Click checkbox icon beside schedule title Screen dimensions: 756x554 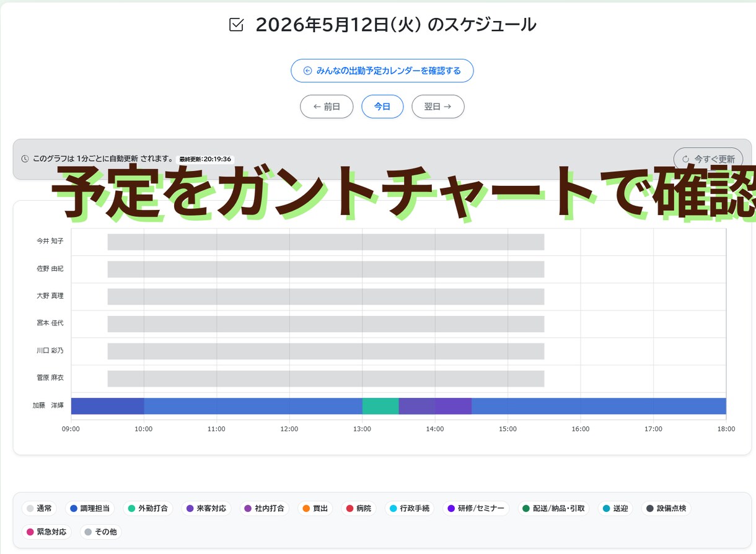[236, 25]
